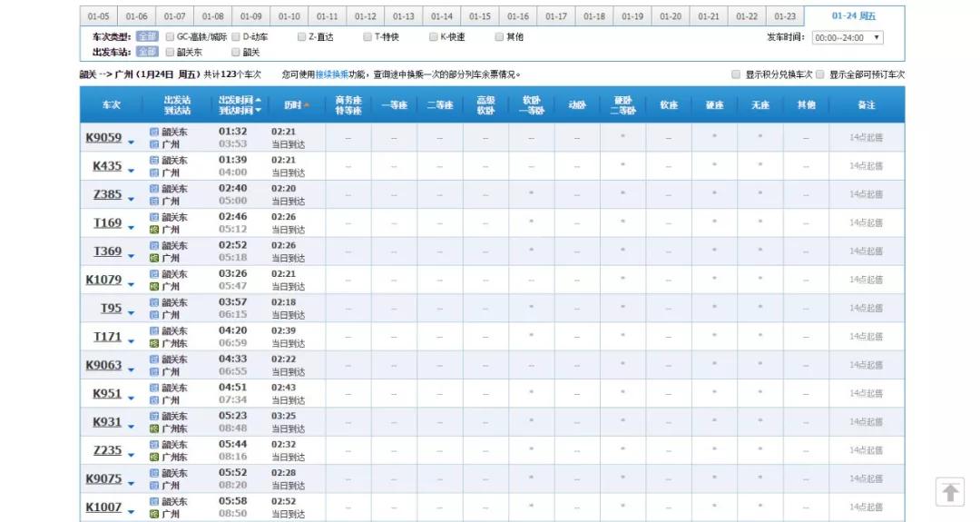The width and height of the screenshot is (980, 522).
Task: Click the station icon beside 韶关东 in Z385 row
Action: point(153,189)
